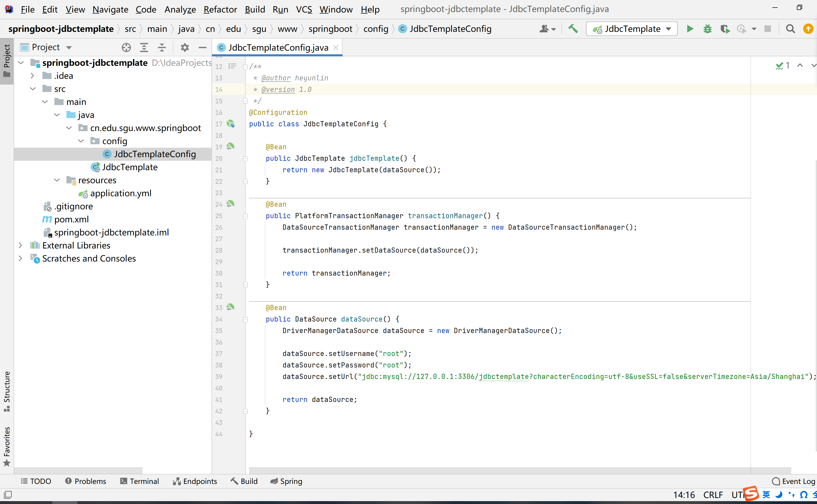Build the project with the hammer icon
The image size is (817, 504).
coord(573,29)
